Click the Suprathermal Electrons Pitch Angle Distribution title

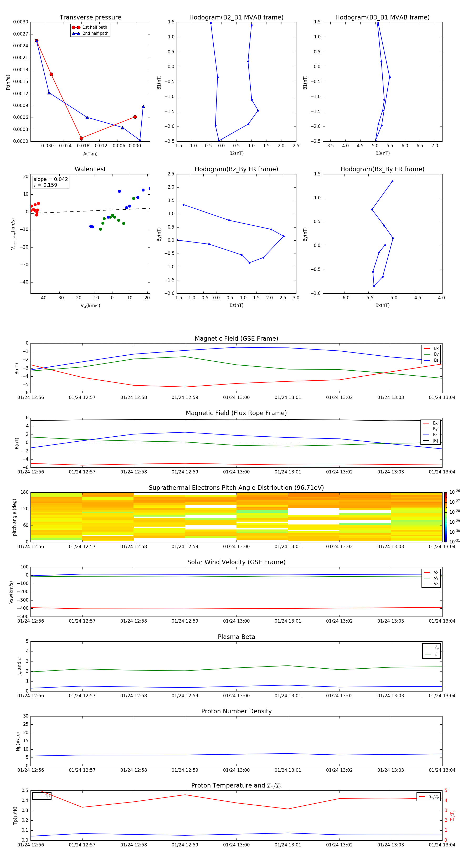[236, 488]
